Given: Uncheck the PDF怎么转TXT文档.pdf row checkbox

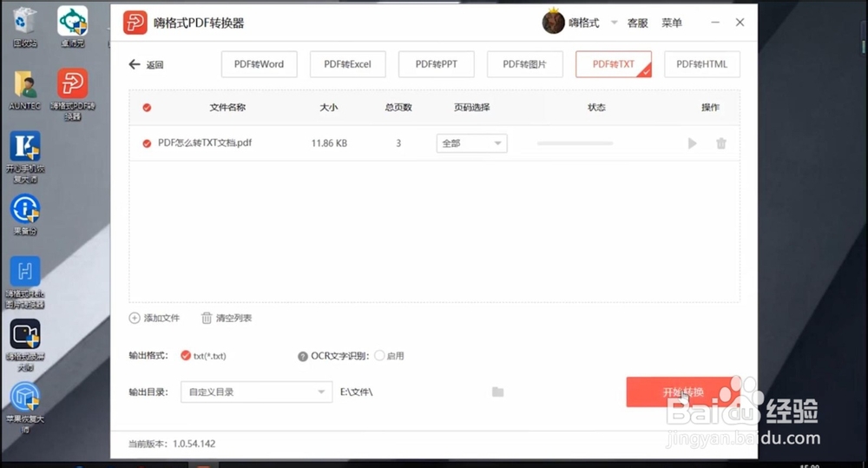Looking at the screenshot, I should 147,143.
